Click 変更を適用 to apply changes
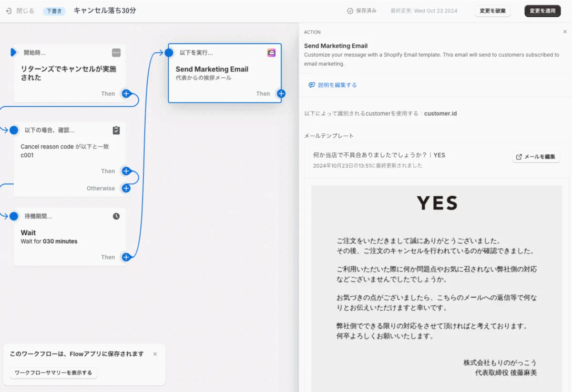 click(x=542, y=10)
